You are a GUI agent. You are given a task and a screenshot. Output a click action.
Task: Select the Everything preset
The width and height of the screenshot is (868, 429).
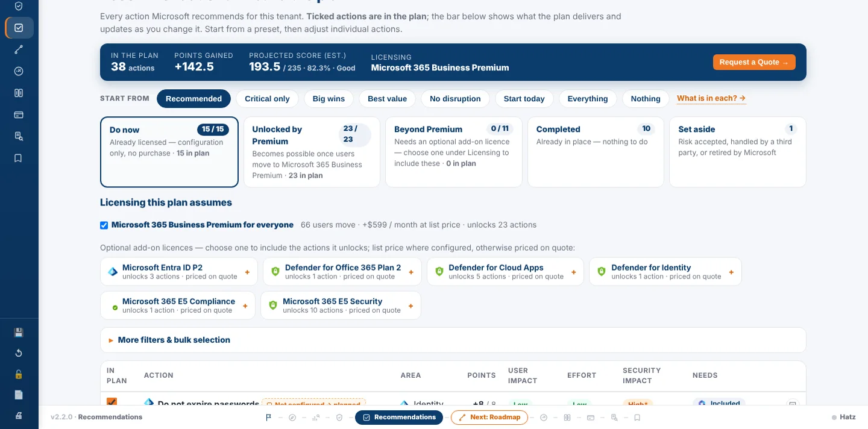588,99
